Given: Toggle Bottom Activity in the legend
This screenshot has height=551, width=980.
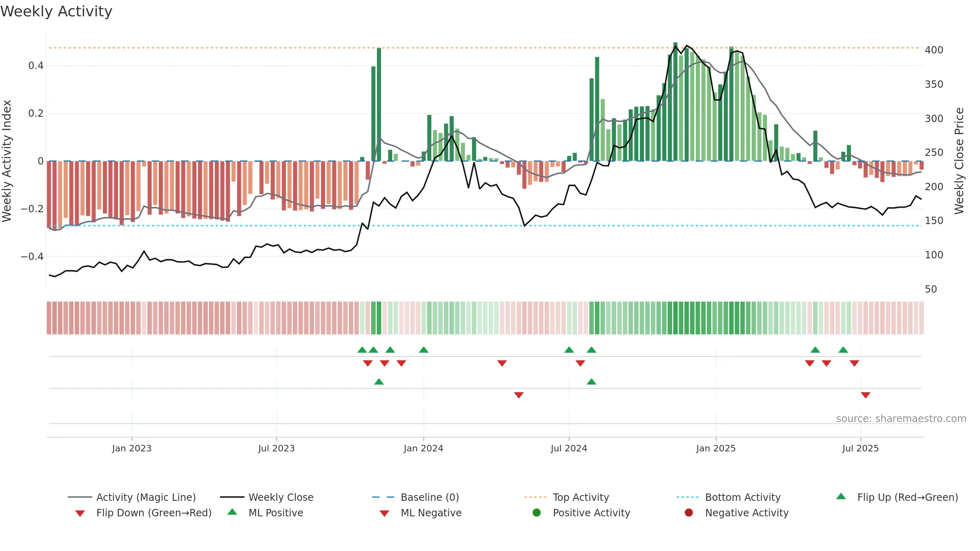Looking at the screenshot, I should point(728,497).
